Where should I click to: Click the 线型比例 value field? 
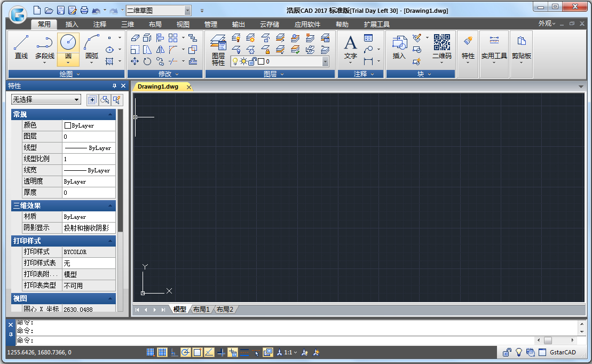tap(89, 159)
